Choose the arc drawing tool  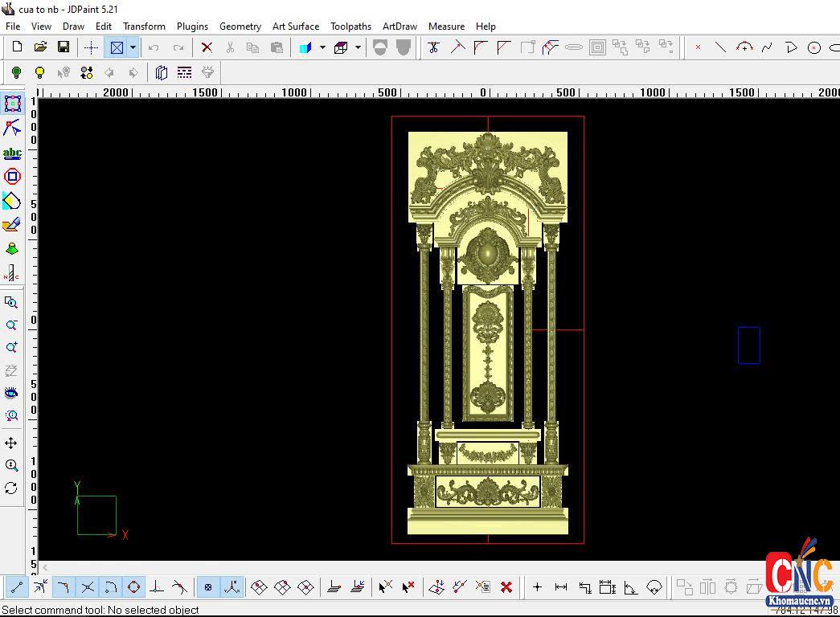[744, 47]
